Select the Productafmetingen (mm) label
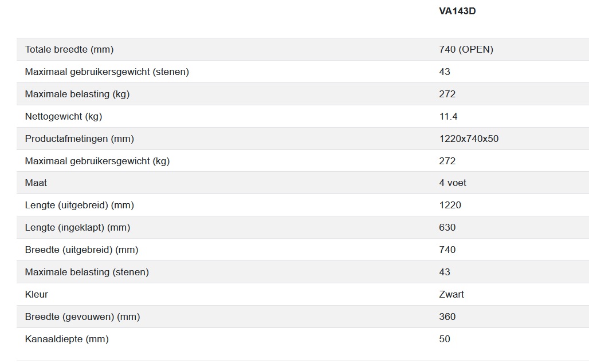Viewport: 589px width, 364px height. click(x=79, y=139)
